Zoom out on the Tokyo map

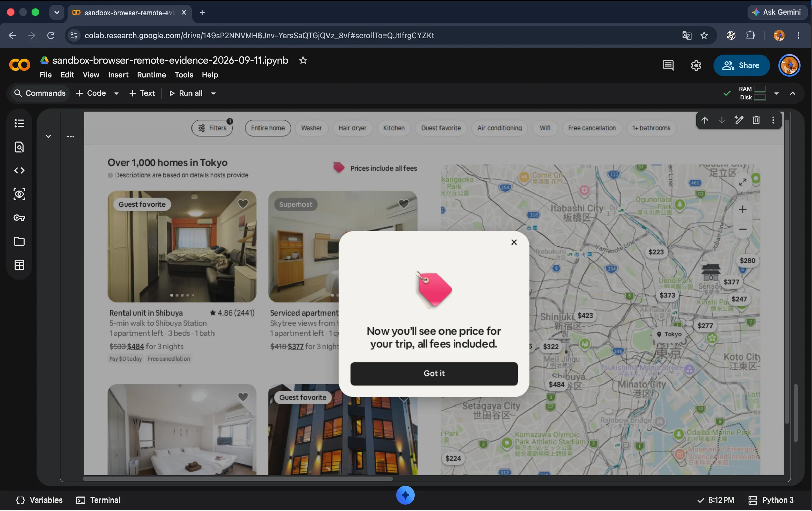point(742,230)
